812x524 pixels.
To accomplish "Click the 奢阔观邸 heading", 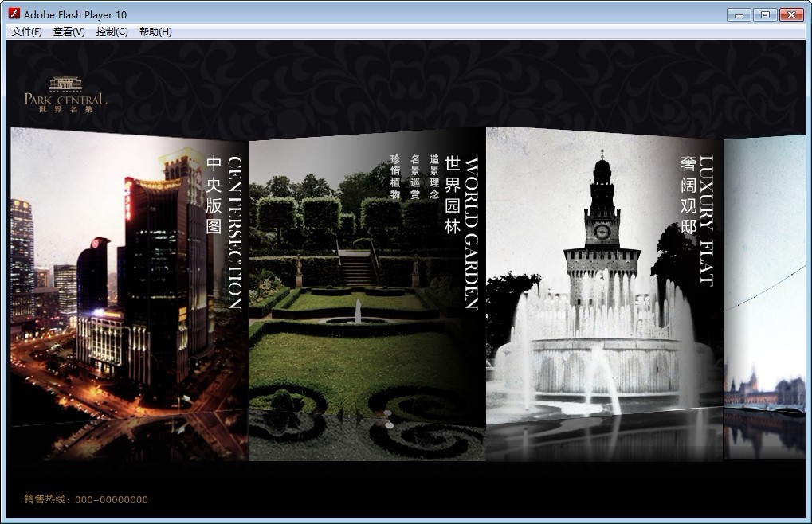I will click(x=688, y=194).
